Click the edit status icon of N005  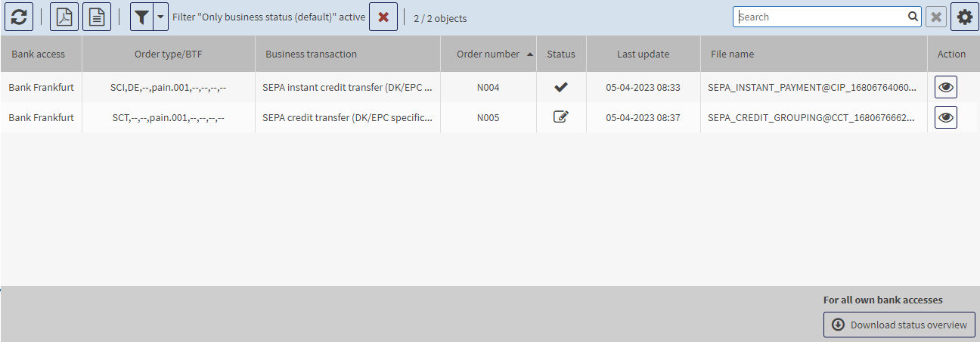[561, 117]
